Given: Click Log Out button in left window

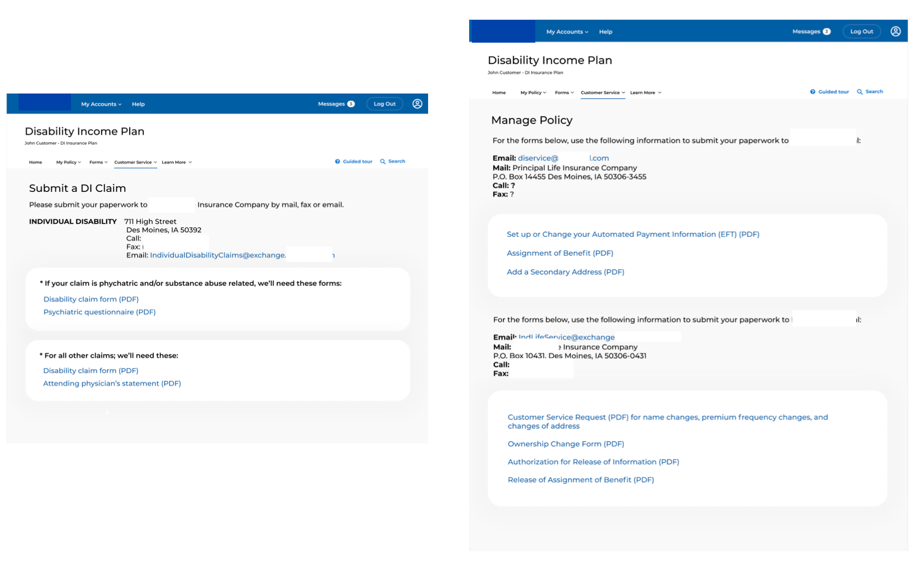Looking at the screenshot, I should 385,104.
